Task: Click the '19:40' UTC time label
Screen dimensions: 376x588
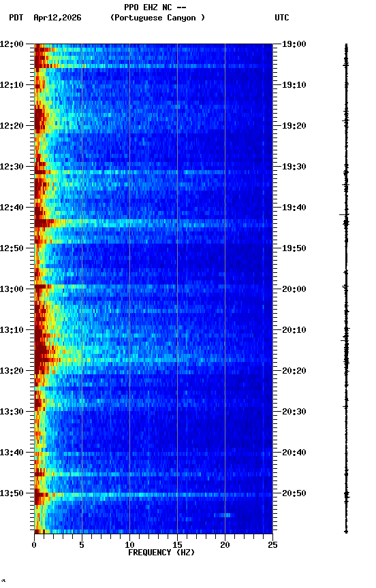Action: click(294, 208)
